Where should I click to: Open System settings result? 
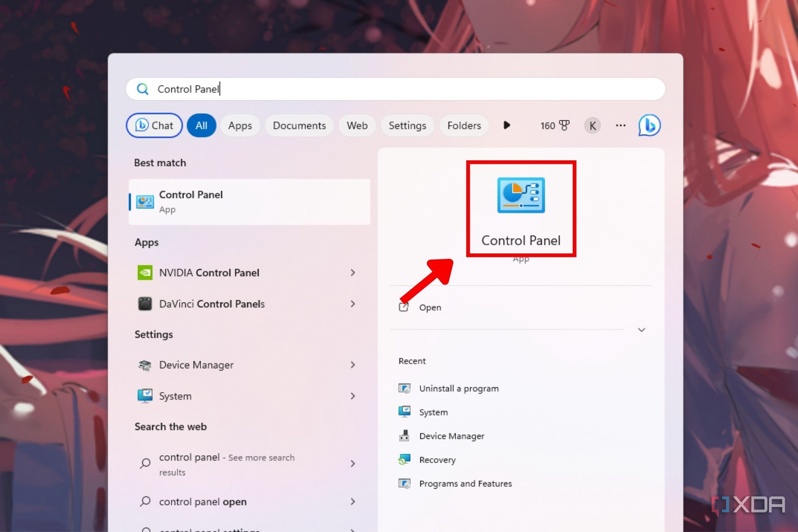tap(175, 396)
